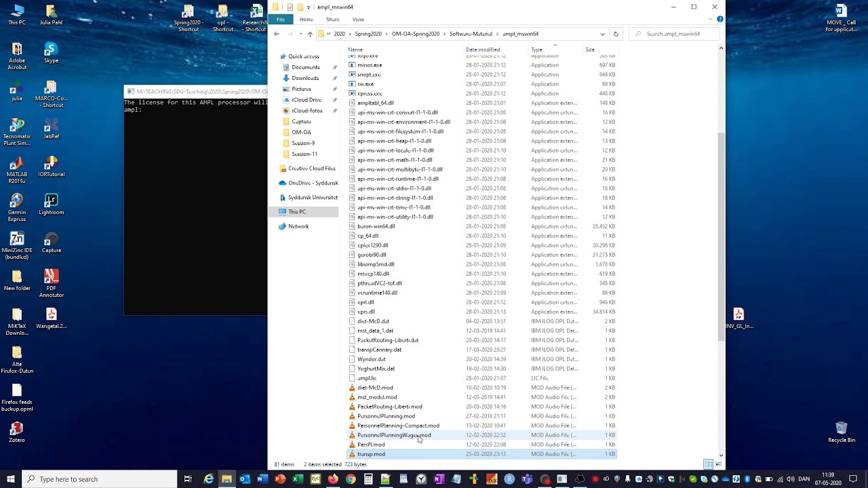Open Customize Quick Access Toolbar dropdown
868x488 pixels.
pos(309,7)
